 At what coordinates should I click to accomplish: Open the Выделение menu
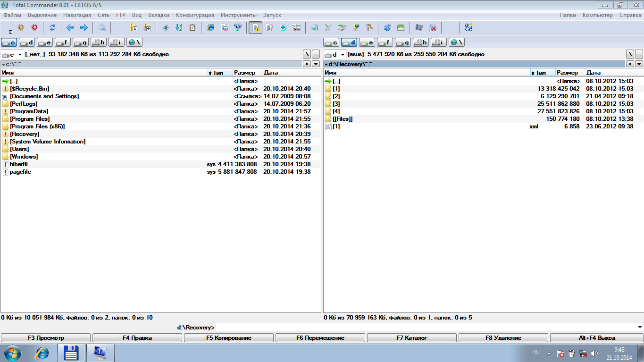42,15
